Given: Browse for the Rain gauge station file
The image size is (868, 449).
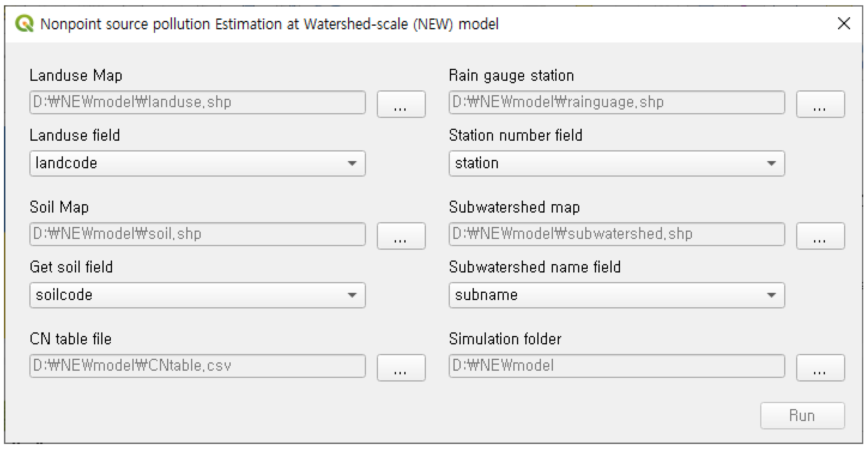Looking at the screenshot, I should coord(820,104).
